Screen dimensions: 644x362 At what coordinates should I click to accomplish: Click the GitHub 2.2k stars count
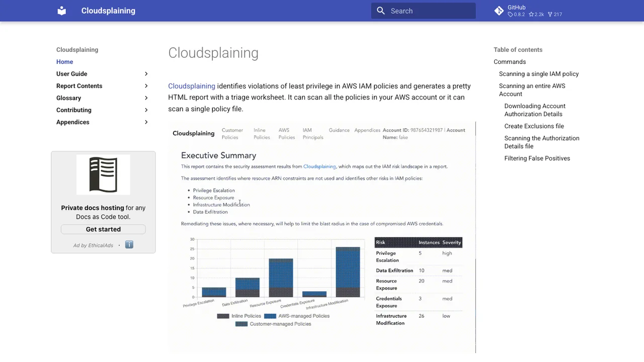tap(536, 15)
